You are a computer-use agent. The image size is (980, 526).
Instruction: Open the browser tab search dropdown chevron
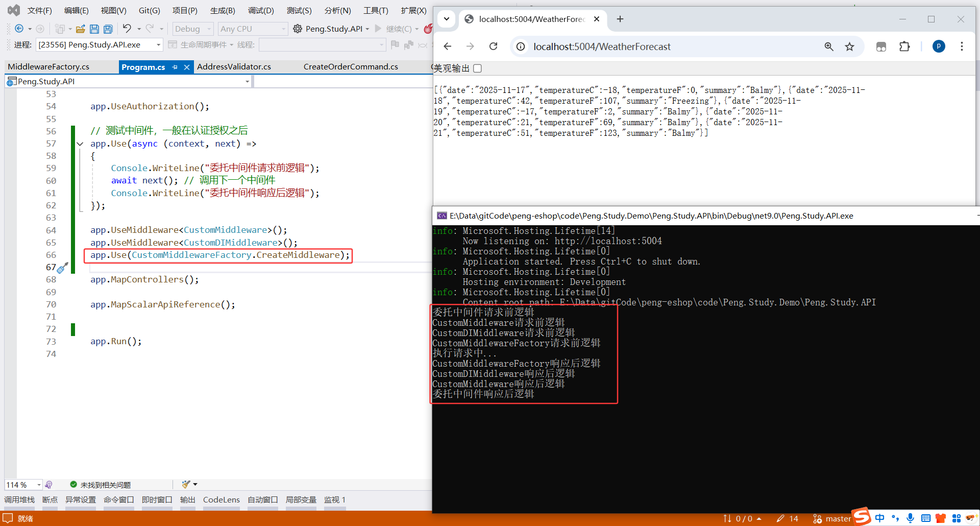click(x=447, y=19)
